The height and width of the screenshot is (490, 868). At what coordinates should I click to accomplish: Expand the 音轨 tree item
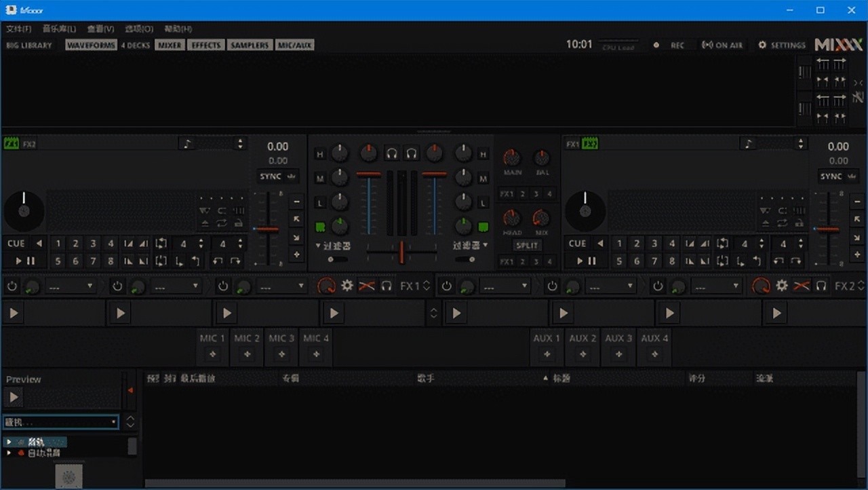point(9,442)
